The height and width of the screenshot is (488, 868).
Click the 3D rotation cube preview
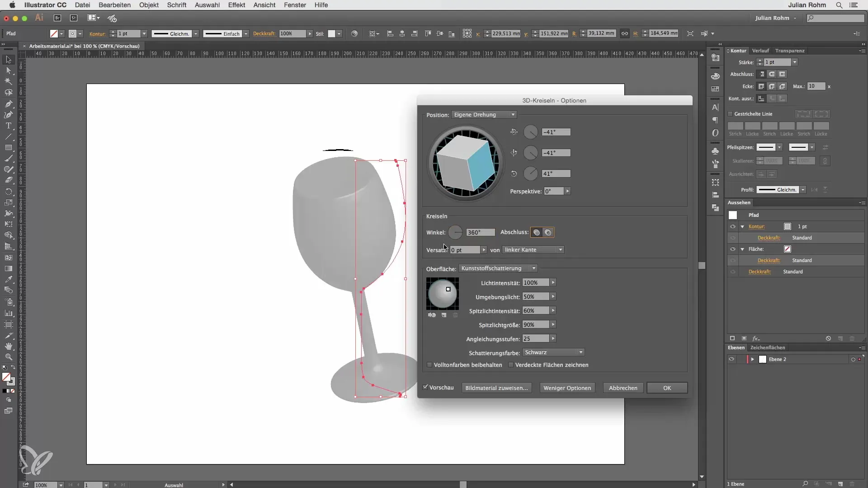[x=466, y=163]
